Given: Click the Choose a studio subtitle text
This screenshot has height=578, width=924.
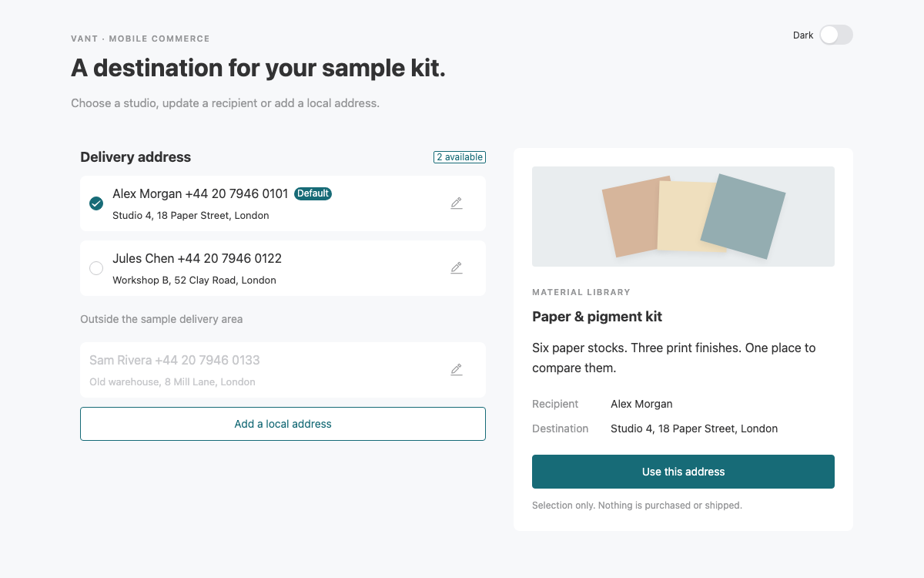Looking at the screenshot, I should tap(225, 103).
